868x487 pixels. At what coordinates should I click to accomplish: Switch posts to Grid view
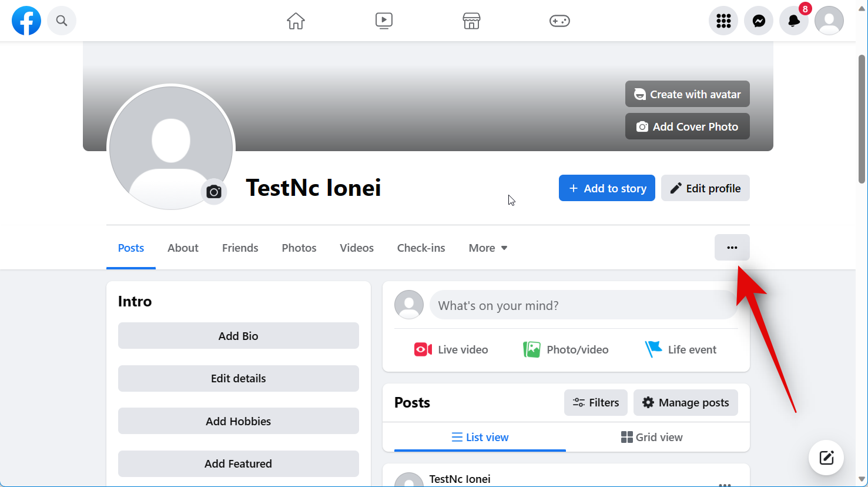tap(652, 437)
